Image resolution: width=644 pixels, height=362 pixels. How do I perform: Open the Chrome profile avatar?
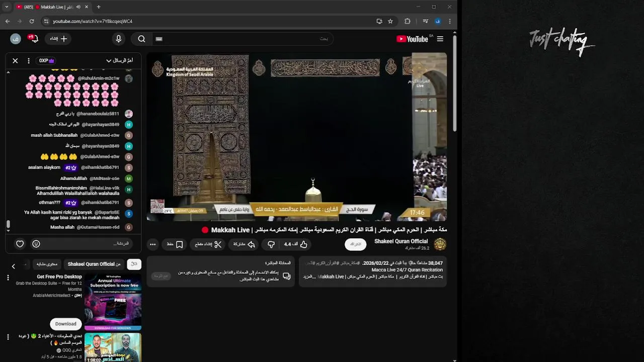tap(438, 21)
